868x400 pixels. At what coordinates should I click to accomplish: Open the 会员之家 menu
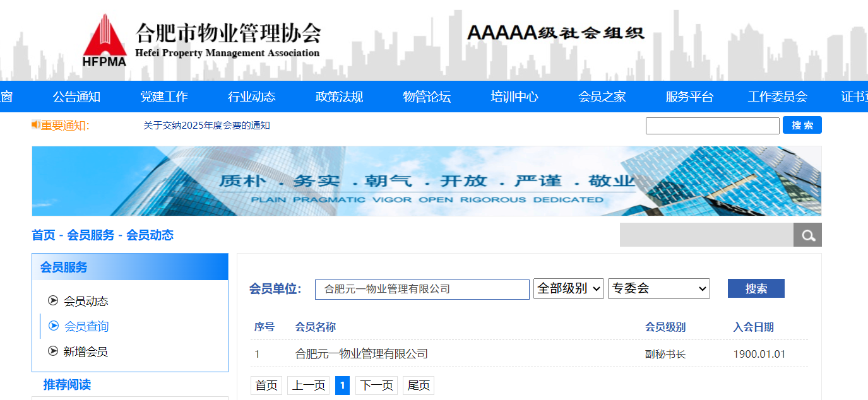click(602, 97)
